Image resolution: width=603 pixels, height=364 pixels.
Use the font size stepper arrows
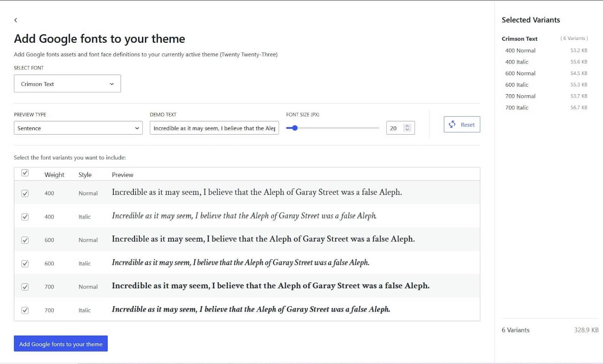point(407,128)
